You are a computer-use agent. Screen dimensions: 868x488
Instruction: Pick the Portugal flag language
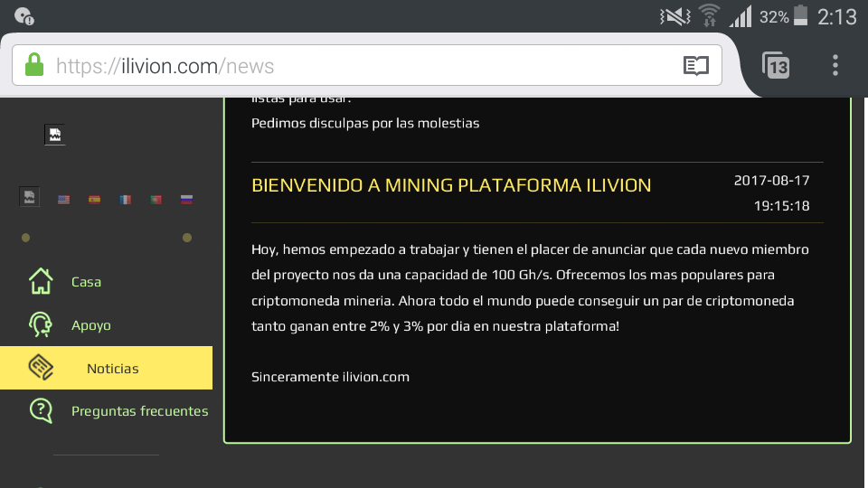pos(156,200)
